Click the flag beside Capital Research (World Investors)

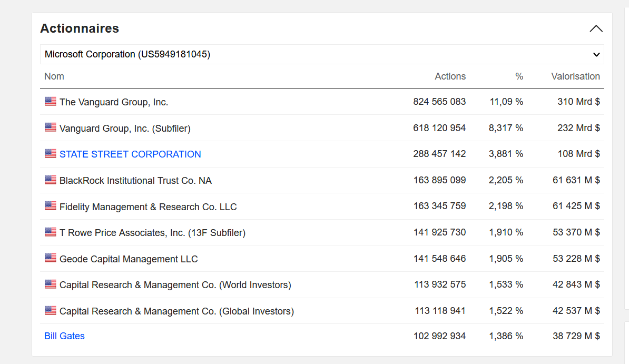51,284
